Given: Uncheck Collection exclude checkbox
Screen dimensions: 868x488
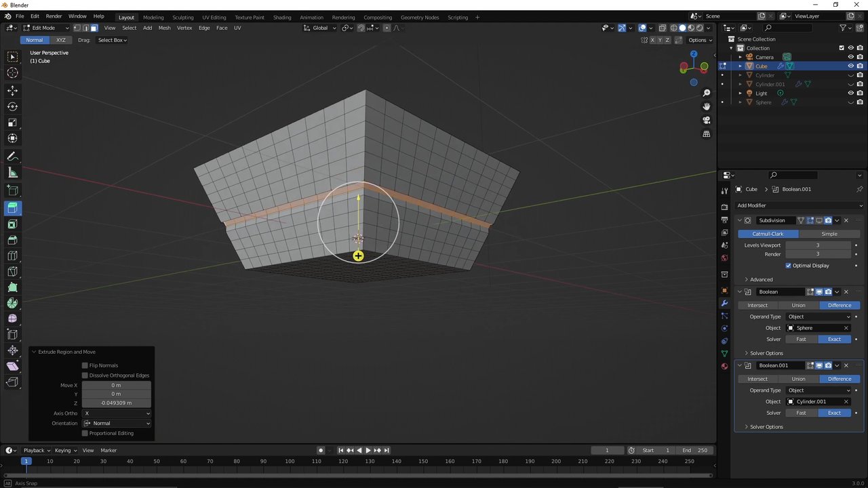Looking at the screenshot, I should coord(842,48).
